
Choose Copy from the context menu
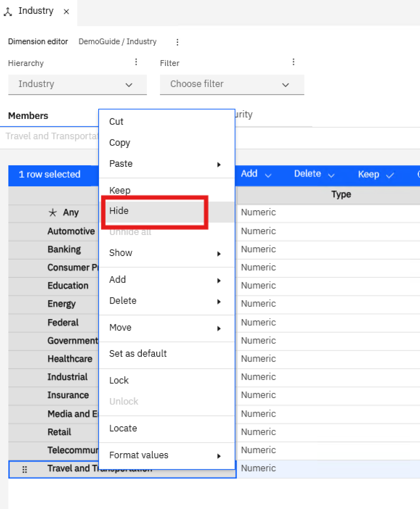coord(167,143)
